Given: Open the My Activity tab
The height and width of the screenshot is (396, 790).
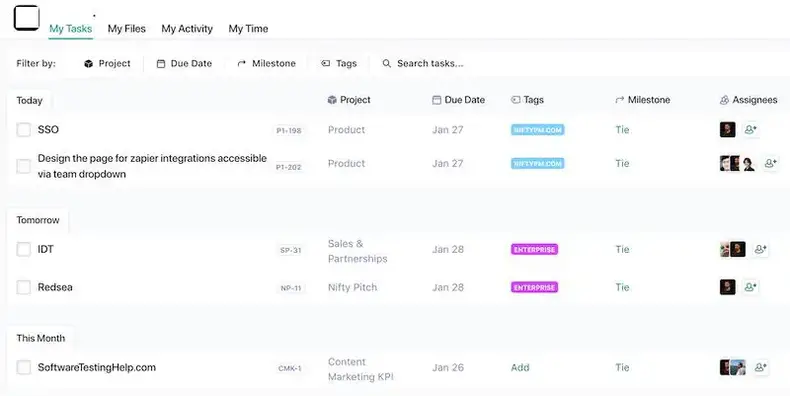Looking at the screenshot, I should 187,29.
